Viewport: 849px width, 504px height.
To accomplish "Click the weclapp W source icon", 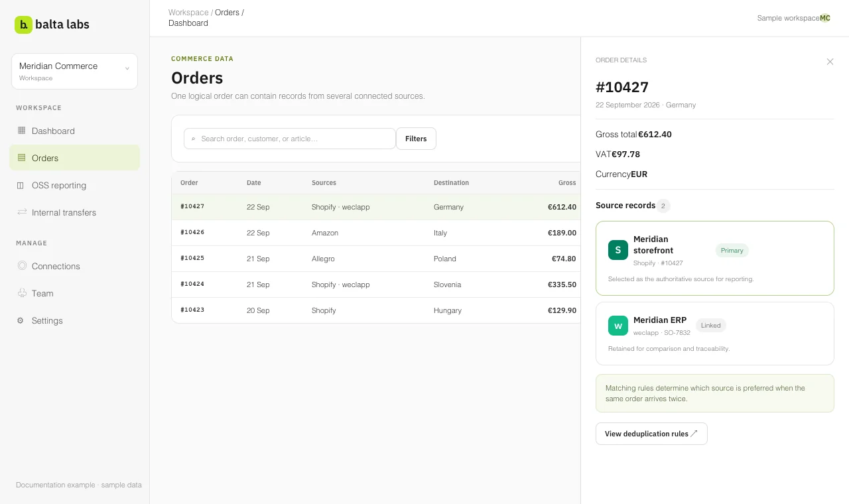I will tap(618, 326).
